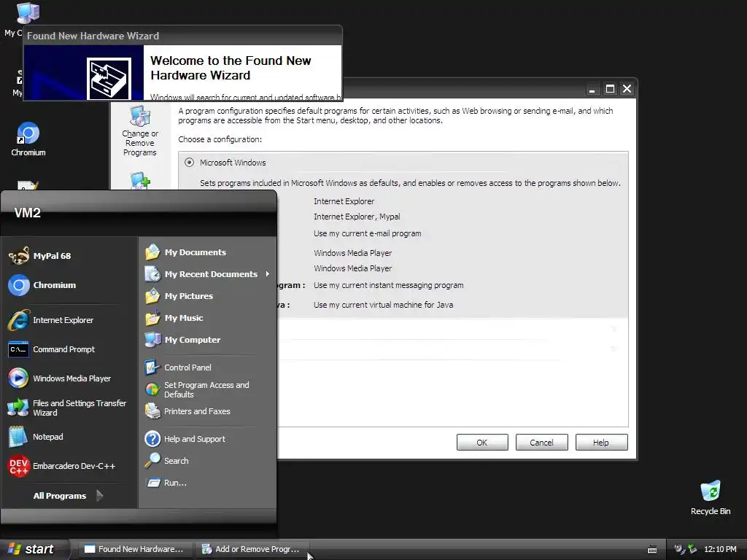Click the wizard hardware graphic image
The height and width of the screenshot is (560, 747).
pyautogui.click(x=109, y=78)
